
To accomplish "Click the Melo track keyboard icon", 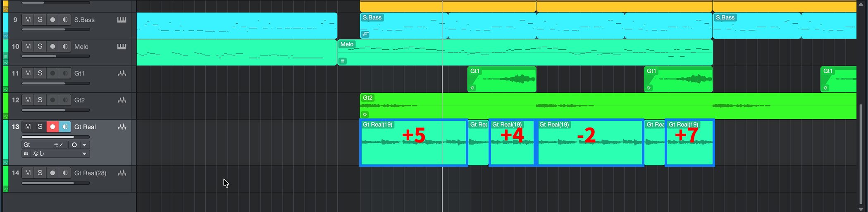I will (x=122, y=47).
